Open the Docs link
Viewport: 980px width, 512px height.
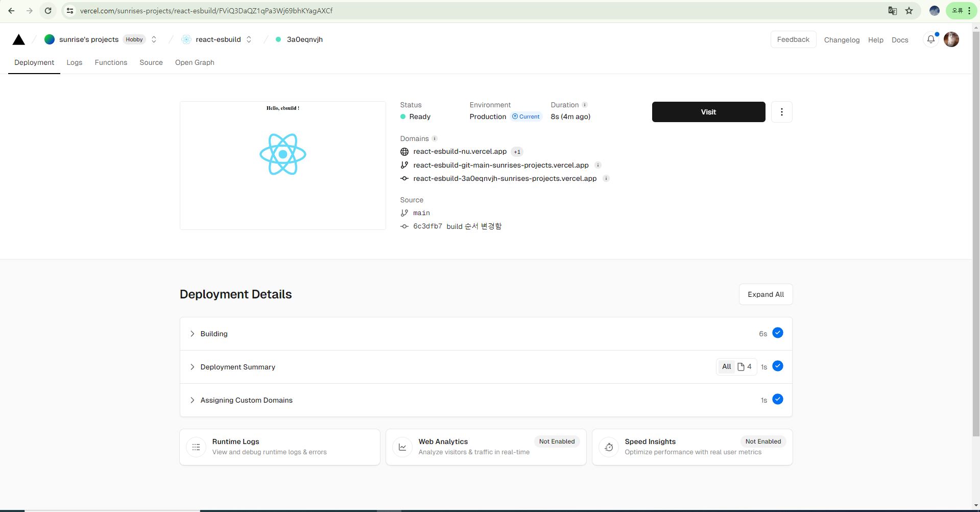pos(900,40)
